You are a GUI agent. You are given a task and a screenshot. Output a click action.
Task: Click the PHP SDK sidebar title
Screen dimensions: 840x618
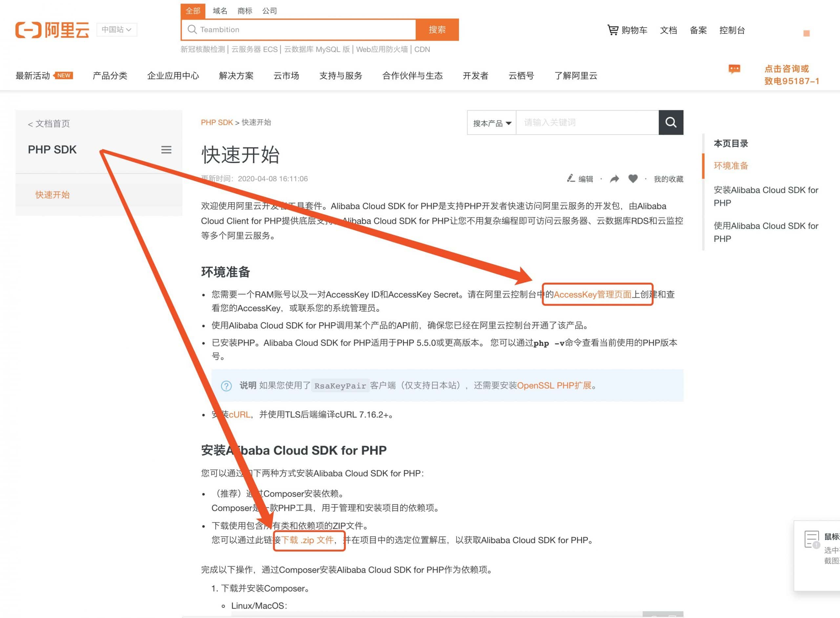coord(52,150)
